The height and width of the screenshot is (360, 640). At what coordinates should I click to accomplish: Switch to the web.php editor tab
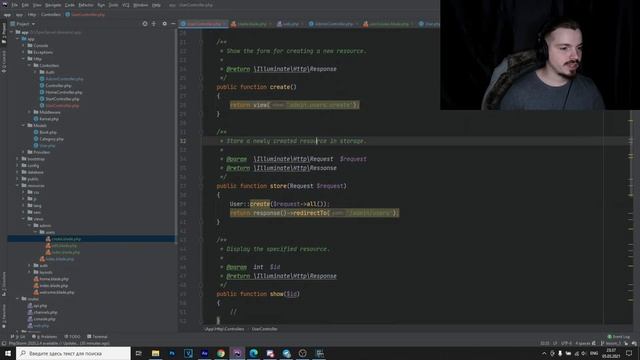(x=290, y=24)
